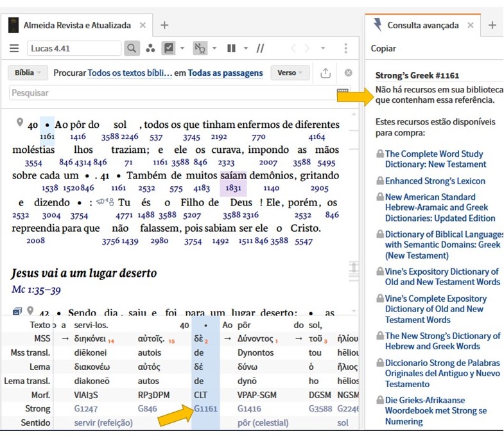Open the Verso dropdown
504x436 pixels.
(x=290, y=73)
